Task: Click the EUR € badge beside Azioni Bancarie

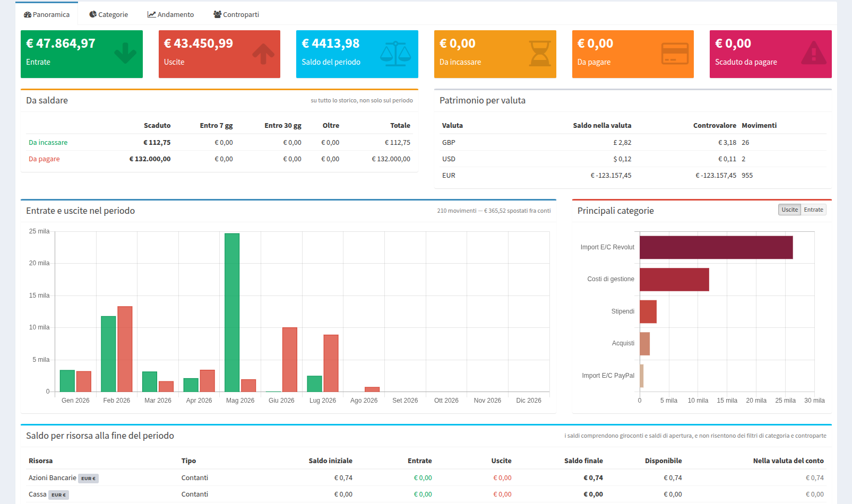Action: (x=89, y=479)
